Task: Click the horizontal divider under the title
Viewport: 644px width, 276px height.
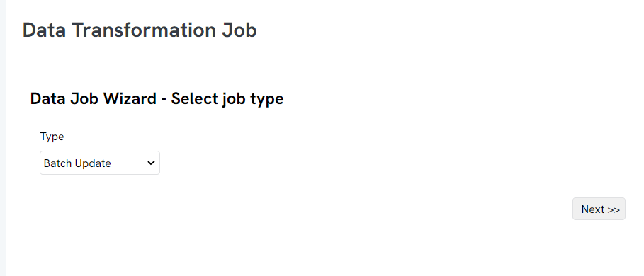Action: point(333,50)
